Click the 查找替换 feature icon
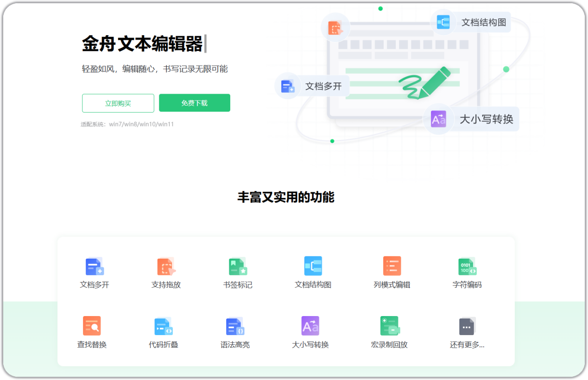 click(92, 326)
